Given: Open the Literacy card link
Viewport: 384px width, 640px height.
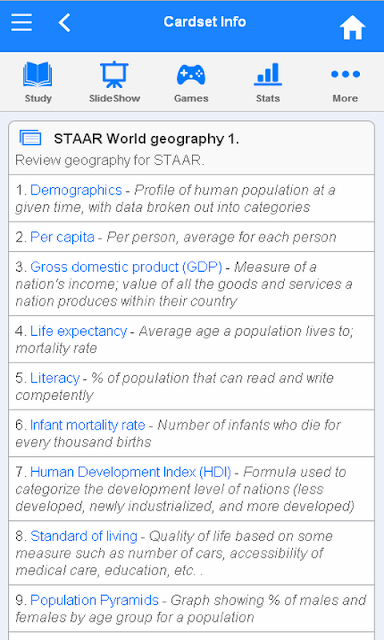Looking at the screenshot, I should point(55,378).
